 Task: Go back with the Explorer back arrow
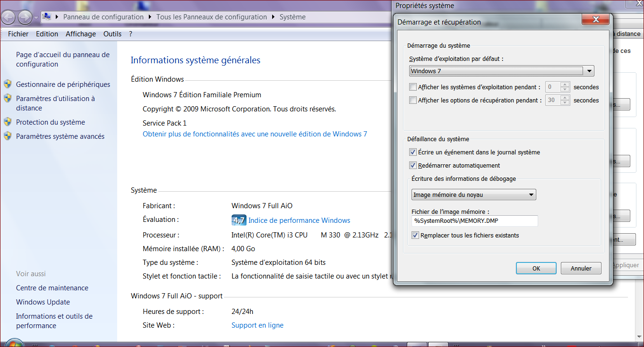coord(9,17)
